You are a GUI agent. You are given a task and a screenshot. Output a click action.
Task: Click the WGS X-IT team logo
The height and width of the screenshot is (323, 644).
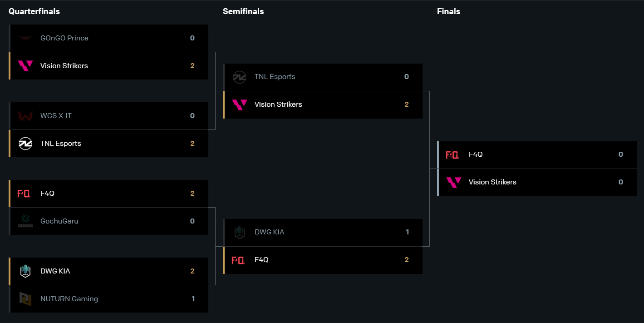coord(25,116)
